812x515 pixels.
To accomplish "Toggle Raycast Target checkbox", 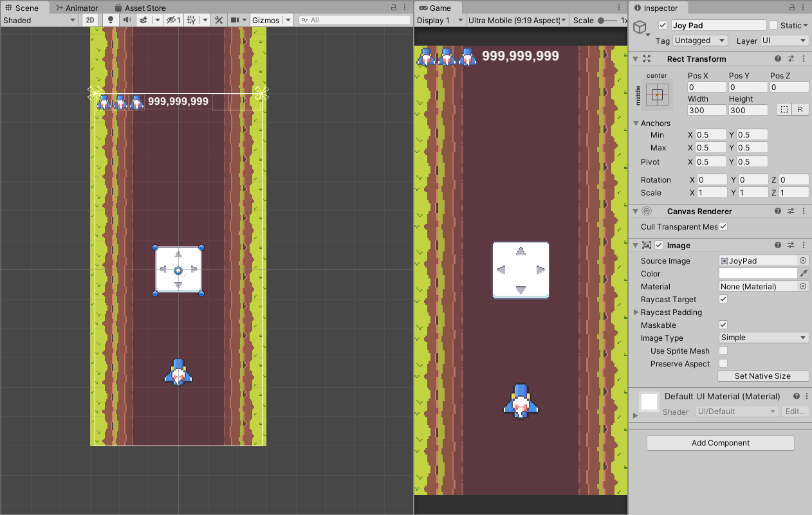I will 723,299.
